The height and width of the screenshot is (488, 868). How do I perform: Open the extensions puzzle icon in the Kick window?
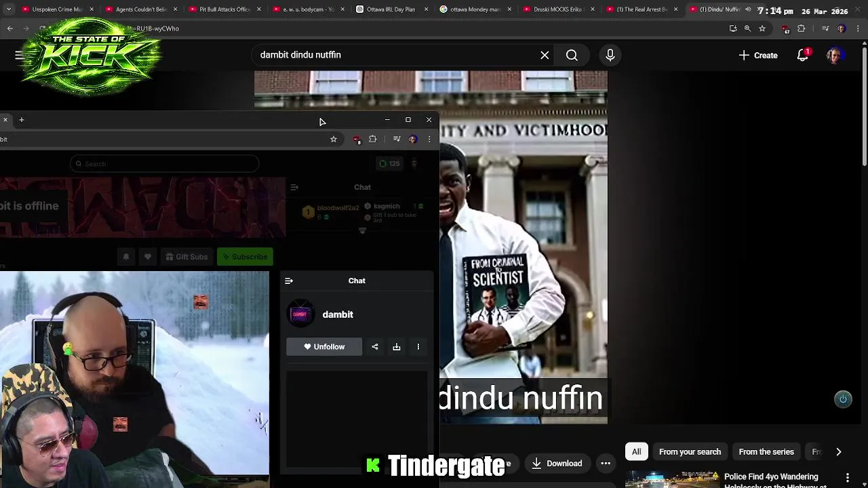pos(372,139)
